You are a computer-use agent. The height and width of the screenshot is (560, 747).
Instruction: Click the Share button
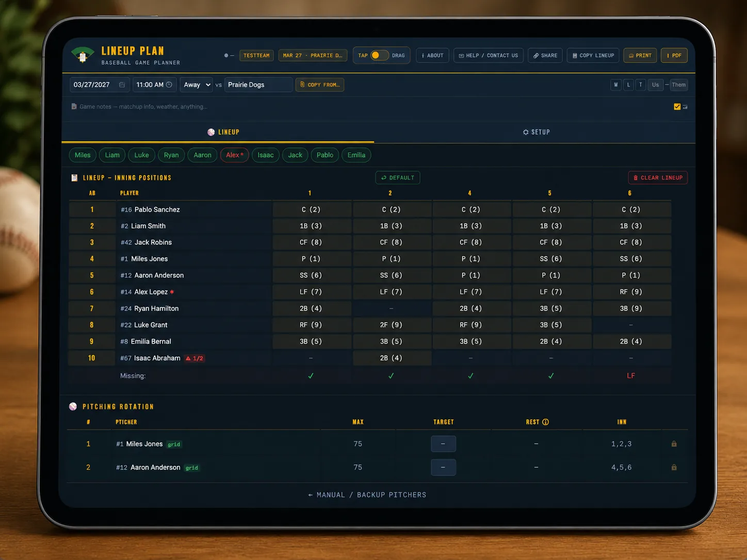click(x=545, y=55)
